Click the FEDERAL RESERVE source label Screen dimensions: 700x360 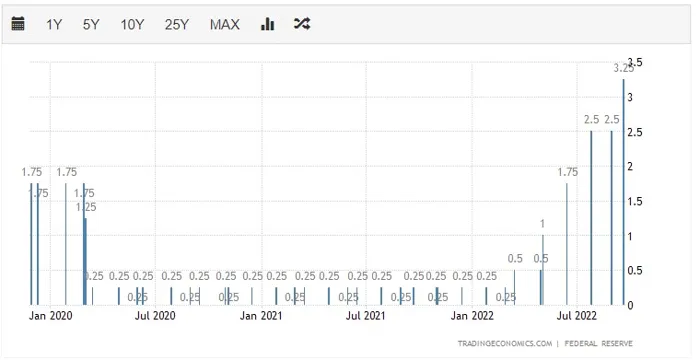click(598, 343)
